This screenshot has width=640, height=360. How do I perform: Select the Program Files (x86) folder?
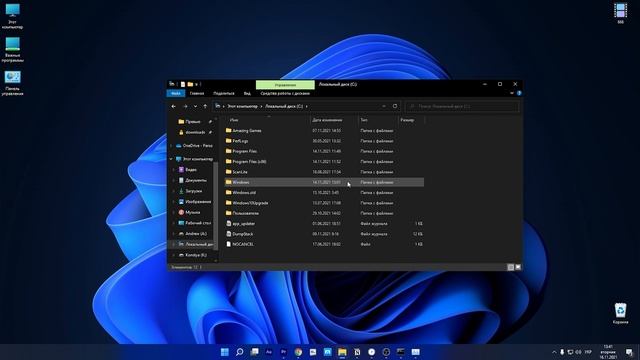249,162
